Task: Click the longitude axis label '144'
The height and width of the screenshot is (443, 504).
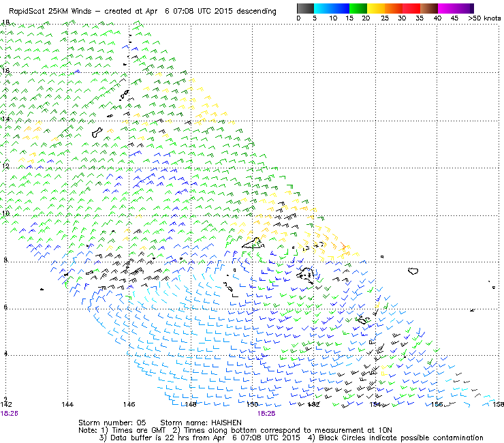Action: click(x=67, y=404)
